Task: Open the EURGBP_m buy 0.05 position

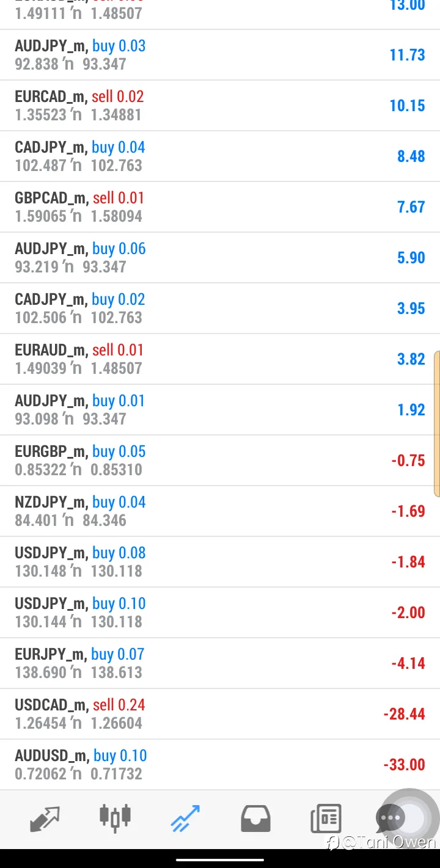Action: click(x=220, y=461)
